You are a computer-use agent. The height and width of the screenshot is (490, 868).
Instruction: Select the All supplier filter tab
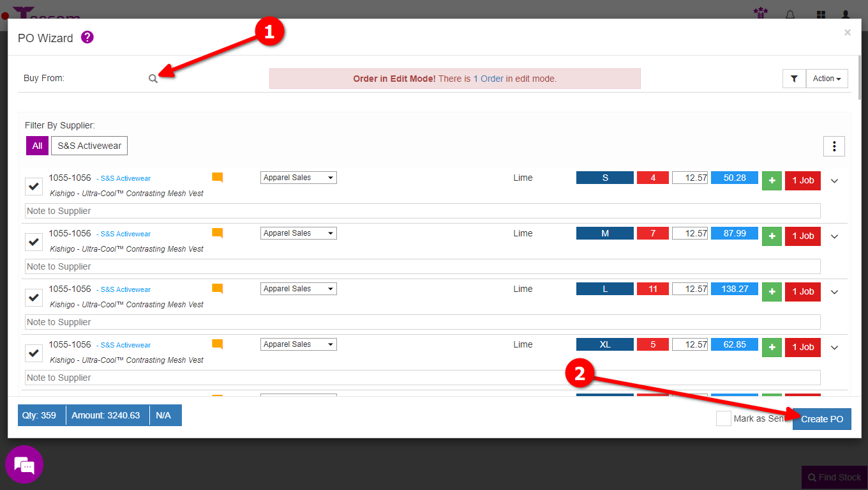tap(37, 146)
